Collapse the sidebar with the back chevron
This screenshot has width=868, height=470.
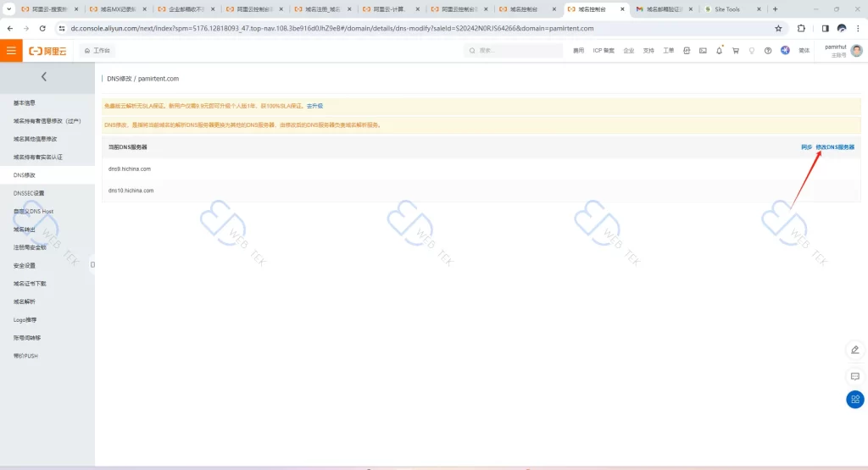(x=44, y=77)
